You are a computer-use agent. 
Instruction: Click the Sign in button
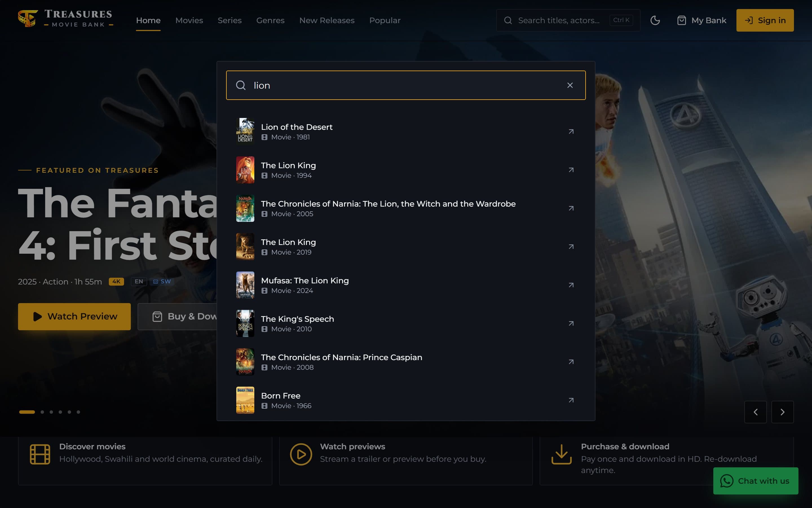pyautogui.click(x=765, y=21)
